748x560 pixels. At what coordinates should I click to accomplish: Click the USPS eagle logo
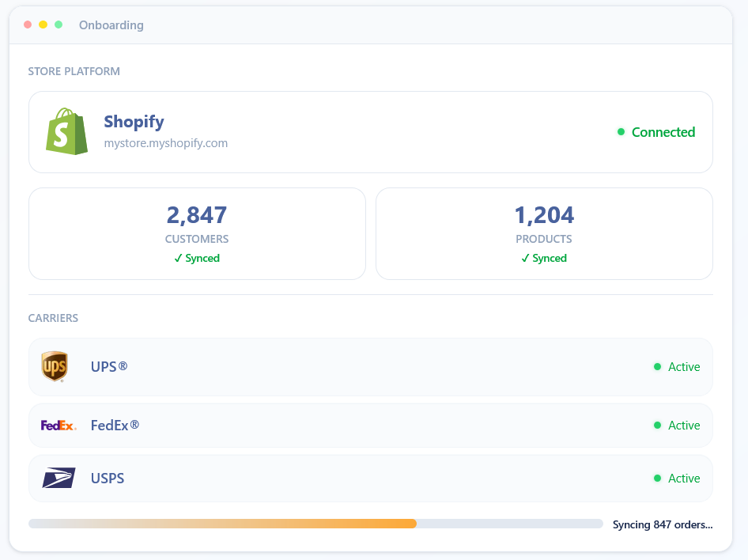coord(59,478)
